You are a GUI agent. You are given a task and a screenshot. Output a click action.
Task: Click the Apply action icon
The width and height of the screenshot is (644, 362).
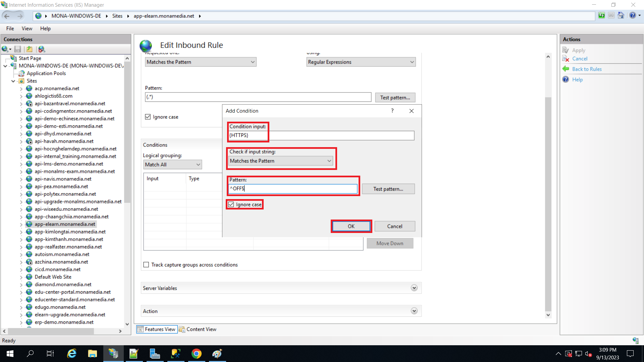[x=566, y=50]
